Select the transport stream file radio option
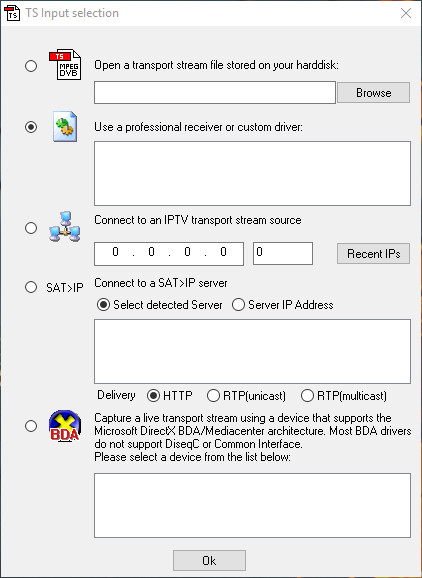This screenshot has width=422, height=578. click(31, 66)
